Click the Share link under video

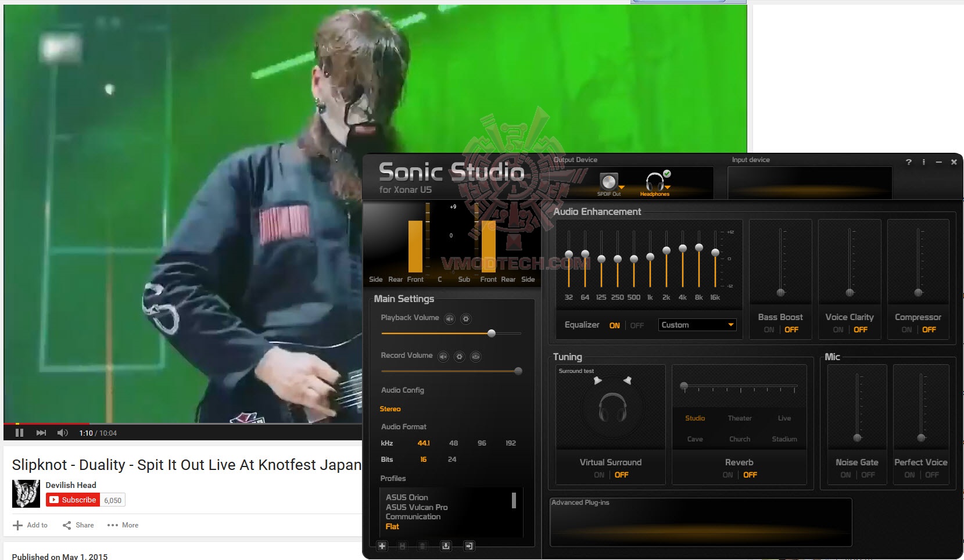[78, 525]
